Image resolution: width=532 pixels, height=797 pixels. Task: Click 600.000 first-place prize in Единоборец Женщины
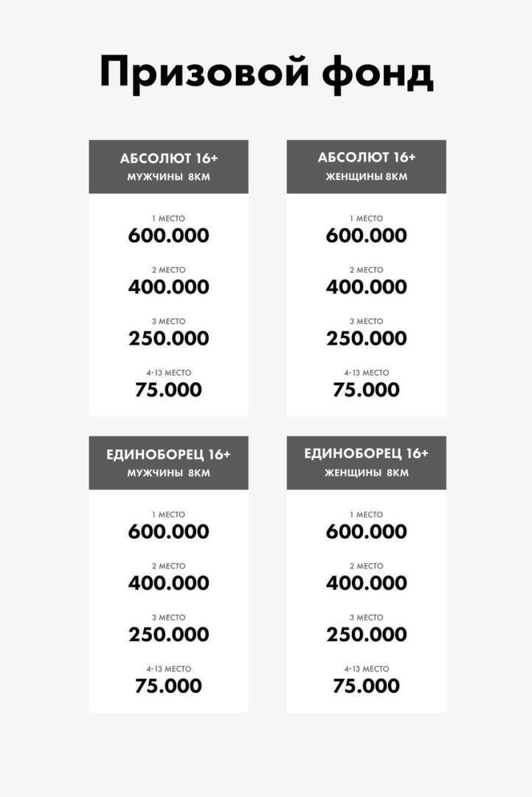tap(366, 532)
